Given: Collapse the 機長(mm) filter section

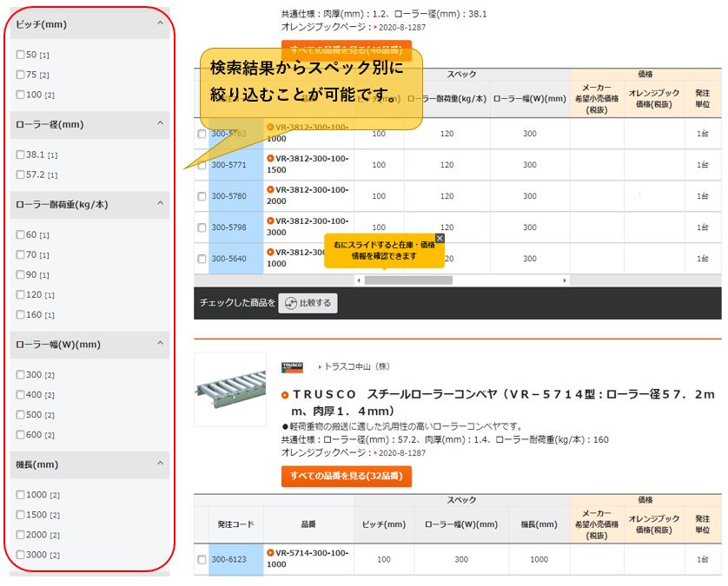Looking at the screenshot, I should coord(160,464).
